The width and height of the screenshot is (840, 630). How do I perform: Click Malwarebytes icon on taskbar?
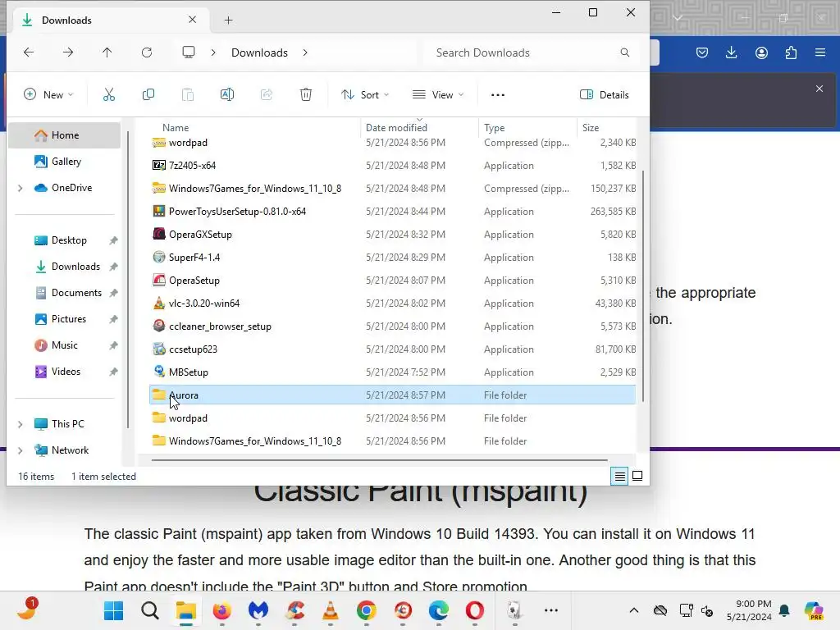(258, 610)
